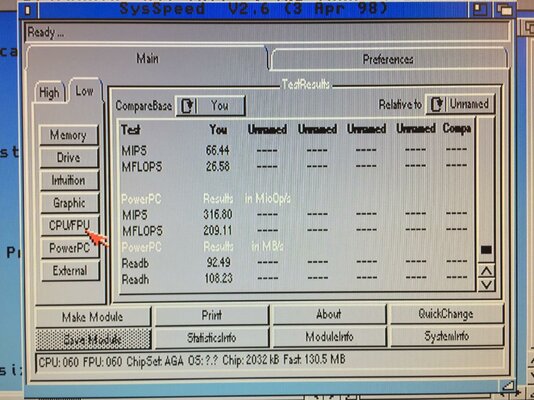
Task: Click the cycle icon on Relative to gadget
Action: 437,104
